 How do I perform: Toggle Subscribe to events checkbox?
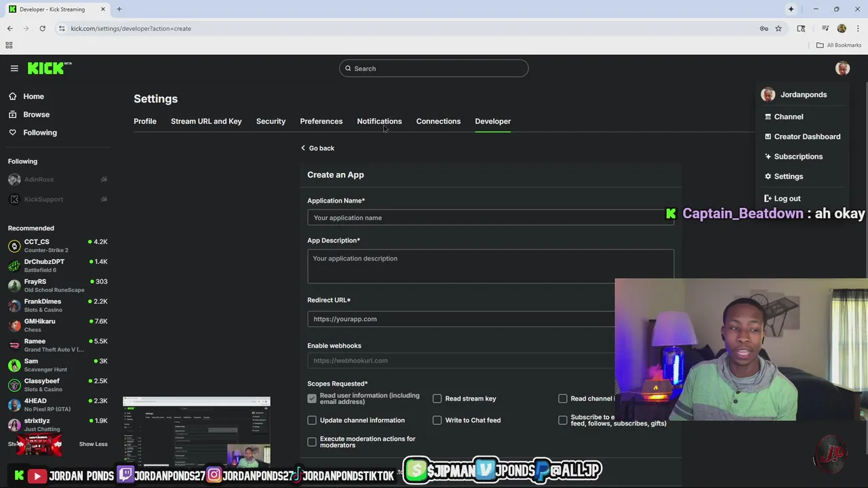click(563, 420)
